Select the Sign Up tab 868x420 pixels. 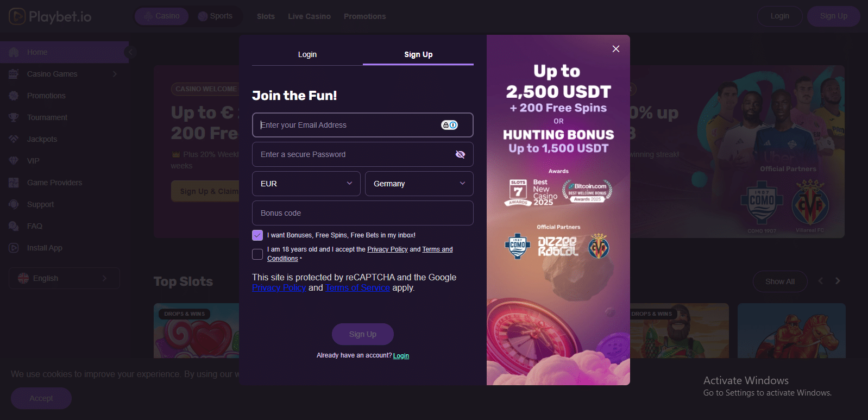pyautogui.click(x=418, y=54)
